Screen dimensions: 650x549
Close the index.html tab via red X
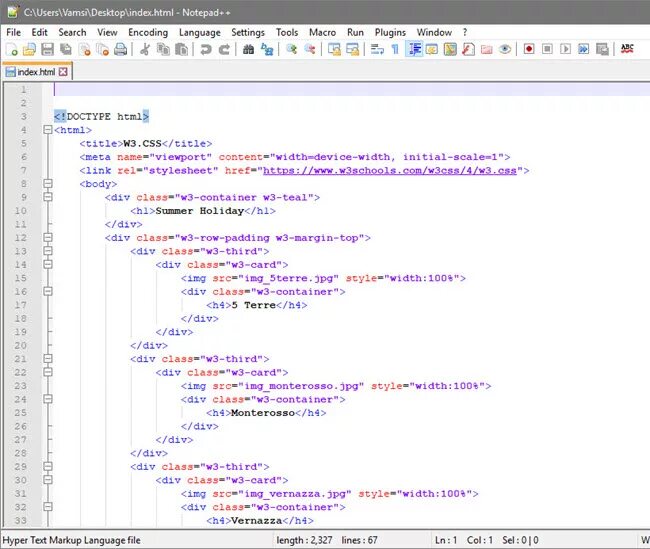click(63, 72)
